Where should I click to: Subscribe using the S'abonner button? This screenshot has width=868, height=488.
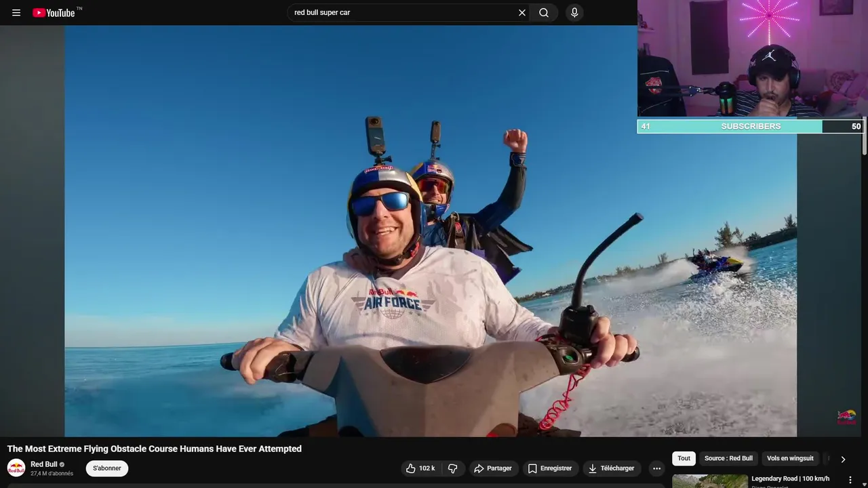[x=107, y=468]
